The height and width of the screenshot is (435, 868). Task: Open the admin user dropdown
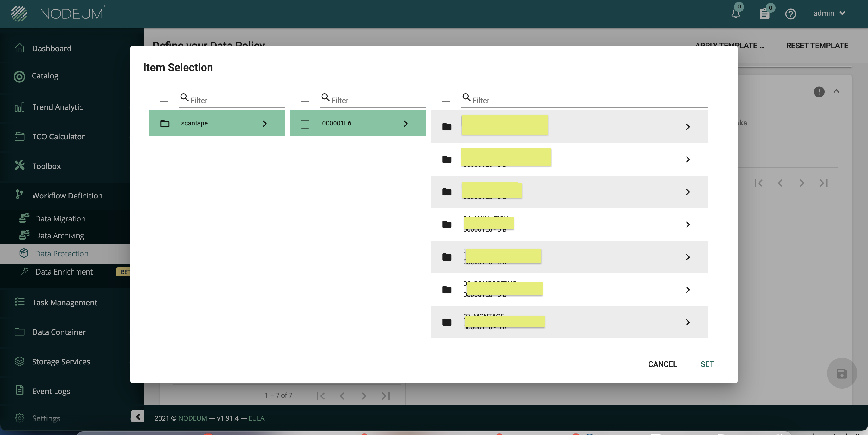829,14
